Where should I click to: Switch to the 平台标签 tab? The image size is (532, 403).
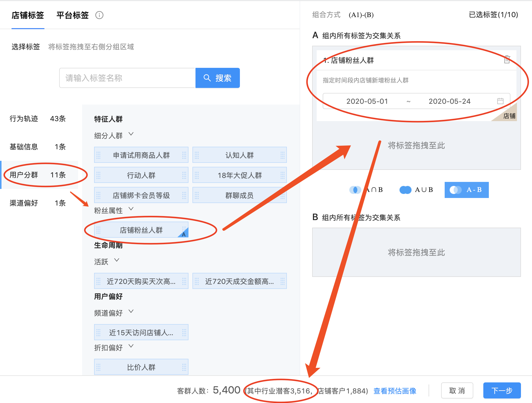pyautogui.click(x=73, y=15)
